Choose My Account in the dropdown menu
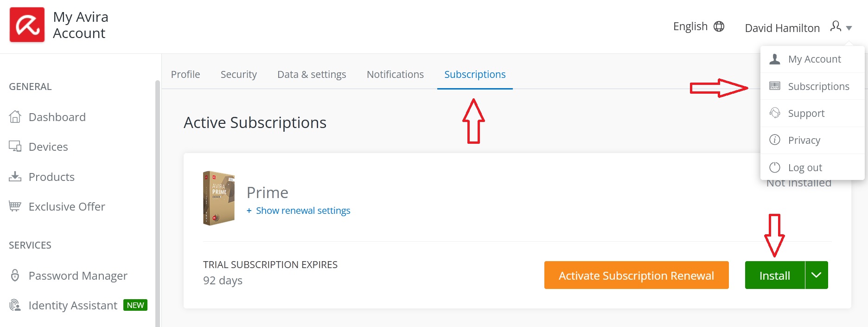 point(814,59)
